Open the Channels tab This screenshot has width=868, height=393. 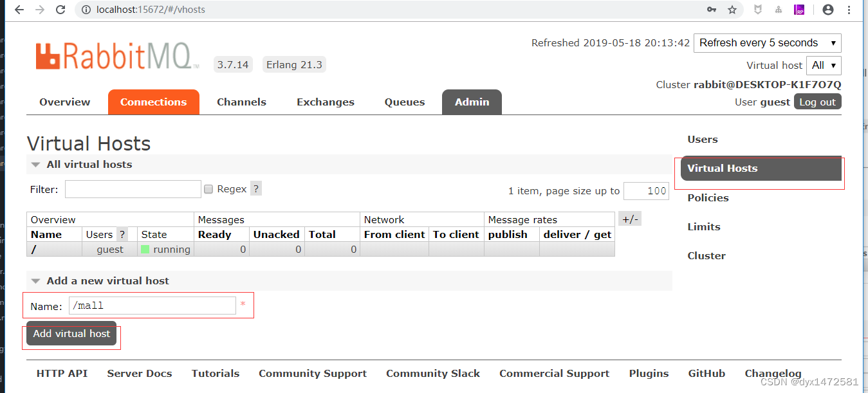coord(241,102)
